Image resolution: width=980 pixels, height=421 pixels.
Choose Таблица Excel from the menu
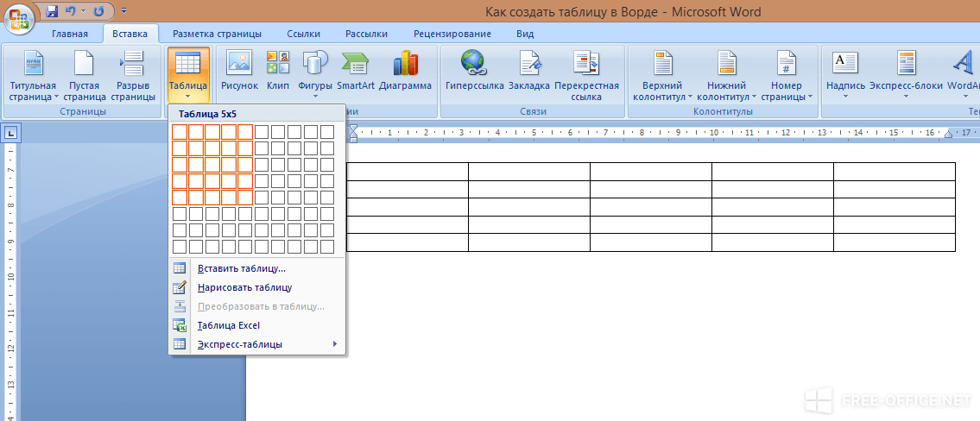pos(257,325)
